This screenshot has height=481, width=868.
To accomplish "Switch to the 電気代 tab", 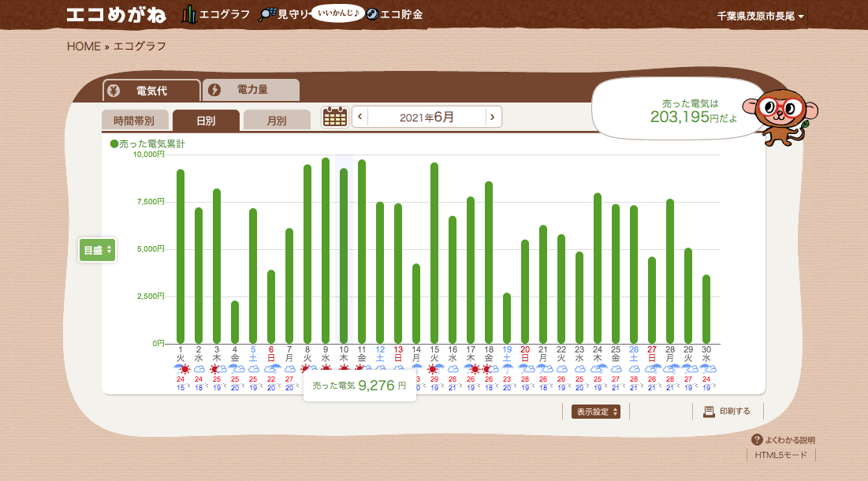I will [151, 91].
